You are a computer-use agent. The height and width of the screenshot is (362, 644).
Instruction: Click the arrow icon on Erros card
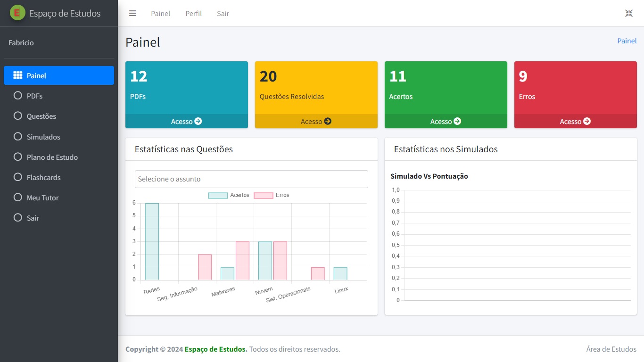click(587, 121)
